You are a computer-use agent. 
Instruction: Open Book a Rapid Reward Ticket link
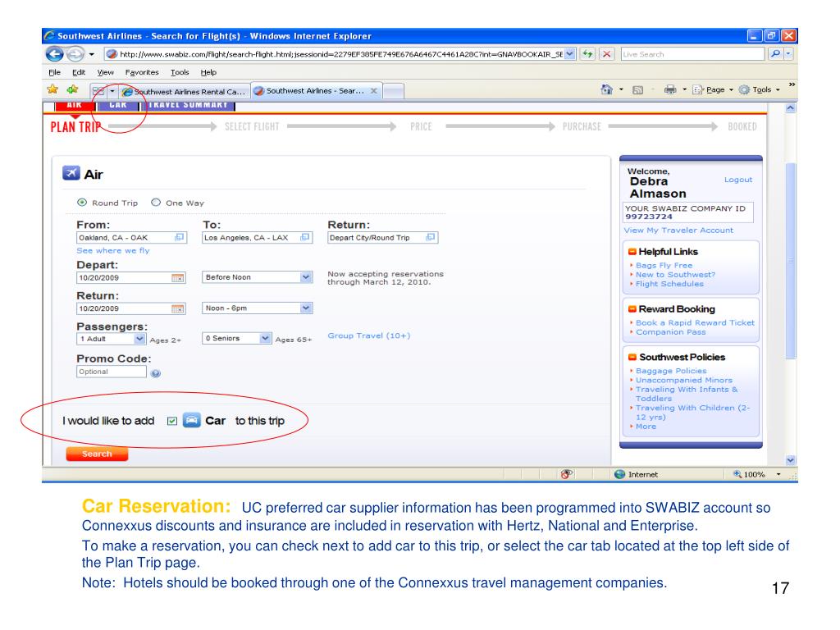click(695, 322)
